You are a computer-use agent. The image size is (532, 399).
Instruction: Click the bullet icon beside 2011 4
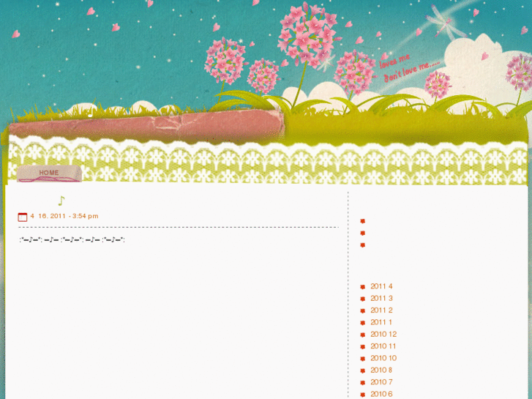[x=363, y=287]
